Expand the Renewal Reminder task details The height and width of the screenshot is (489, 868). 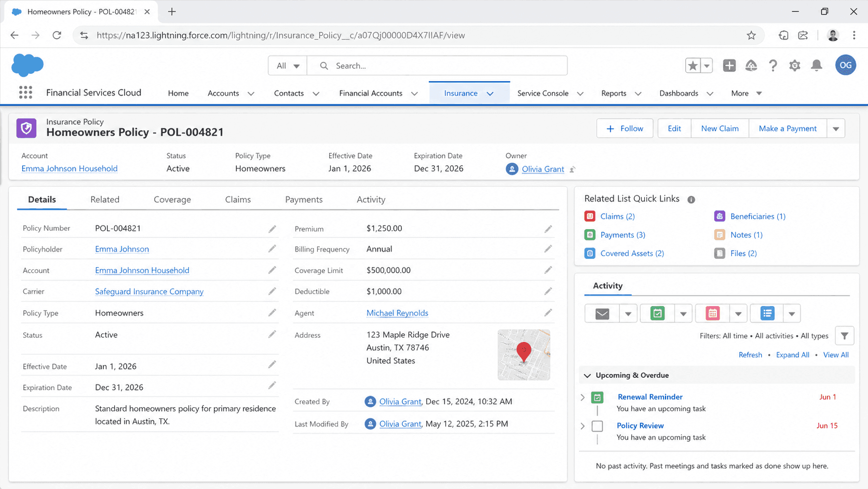582,398
